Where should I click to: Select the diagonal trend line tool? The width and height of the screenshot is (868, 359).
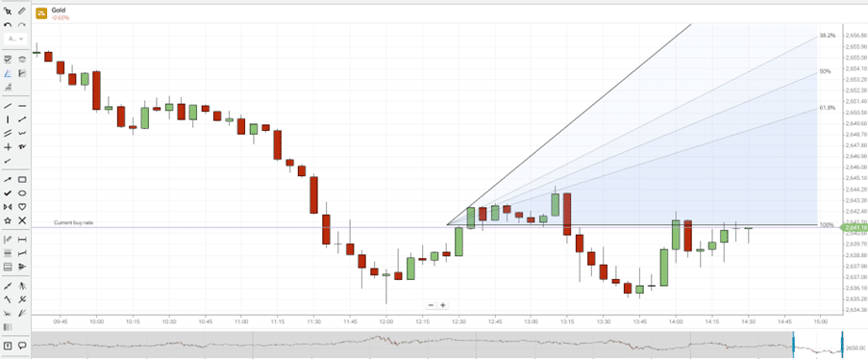pos(8,105)
